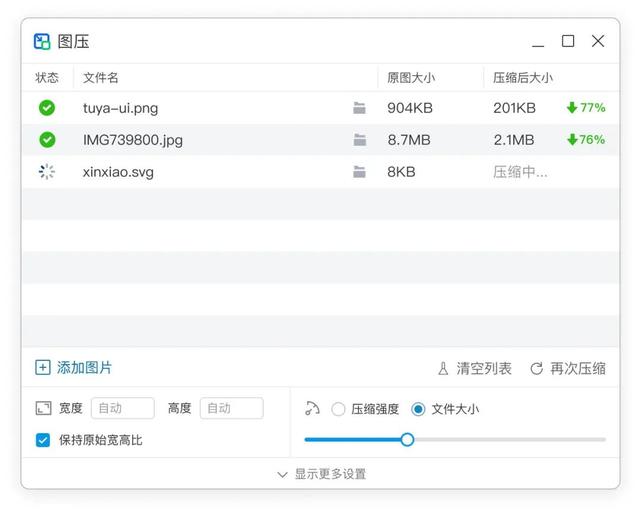This screenshot has height=512, width=640.
Task: Click original size 904KB
Action: point(410,108)
